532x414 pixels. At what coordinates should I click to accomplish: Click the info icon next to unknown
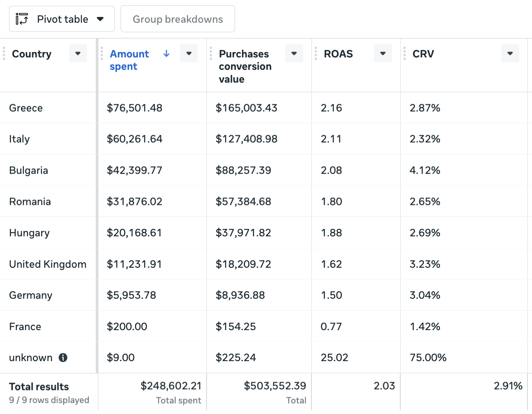63,357
